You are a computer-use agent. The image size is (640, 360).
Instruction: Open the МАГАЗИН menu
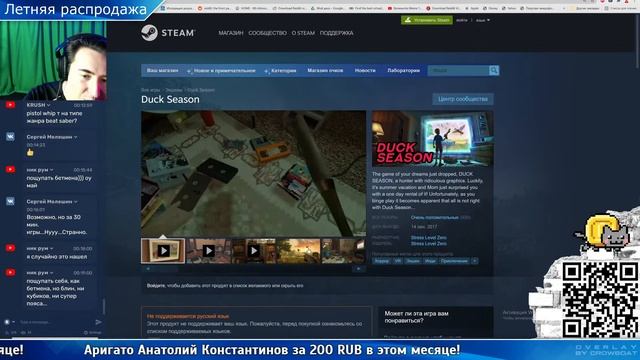pyautogui.click(x=231, y=33)
